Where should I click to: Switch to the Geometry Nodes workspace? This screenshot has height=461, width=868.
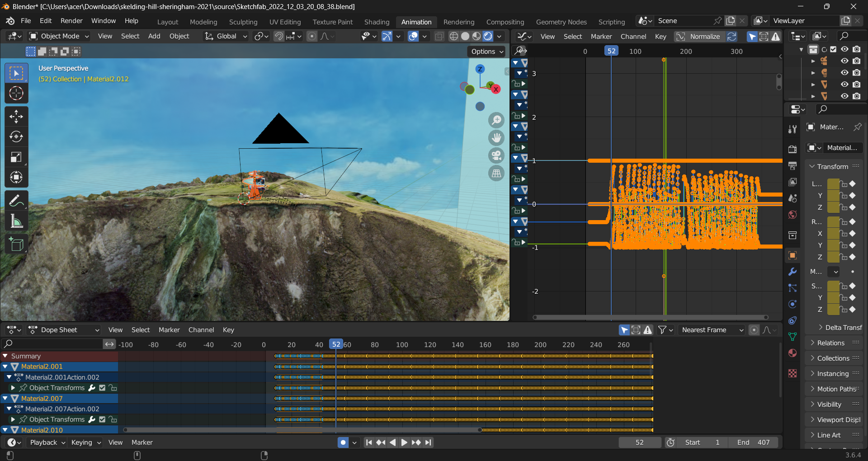click(x=561, y=22)
